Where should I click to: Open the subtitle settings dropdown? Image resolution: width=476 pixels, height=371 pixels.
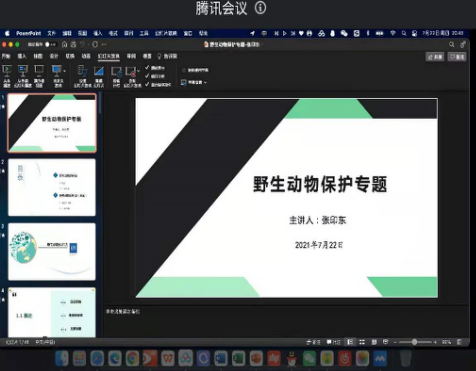194,82
